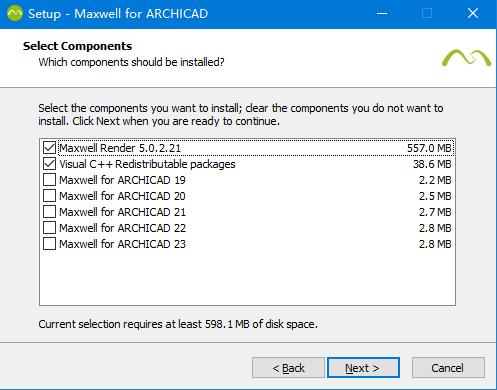Return to previous page with Back
This screenshot has height=390, width=497.
pos(288,368)
